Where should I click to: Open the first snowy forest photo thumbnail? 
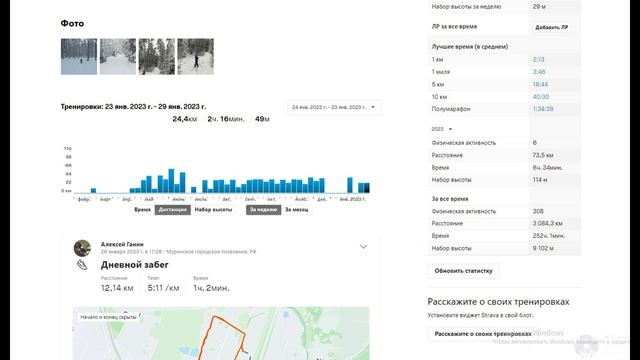pyautogui.click(x=79, y=56)
